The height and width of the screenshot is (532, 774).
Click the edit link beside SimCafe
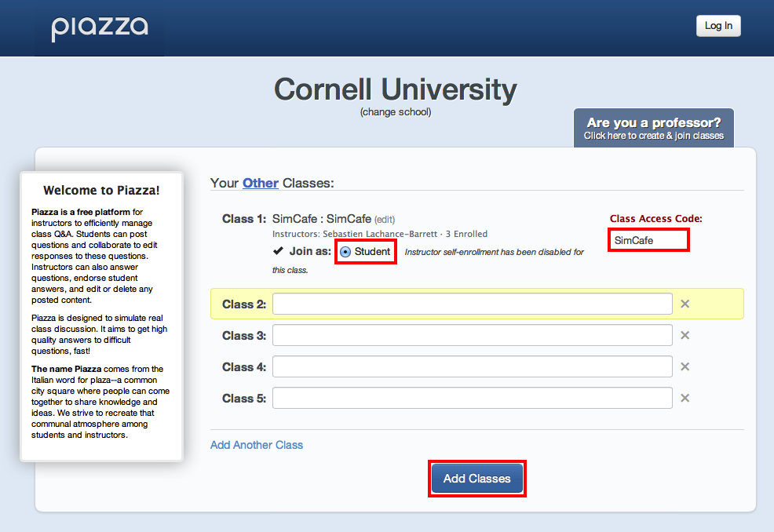tap(385, 220)
